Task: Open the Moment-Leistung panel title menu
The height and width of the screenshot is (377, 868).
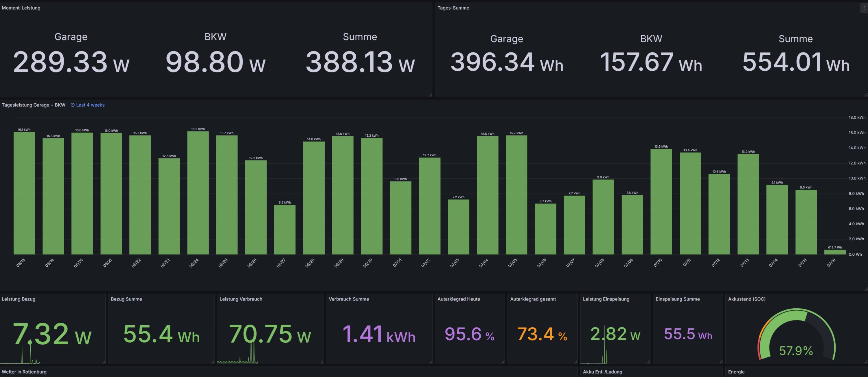Action: (21, 8)
